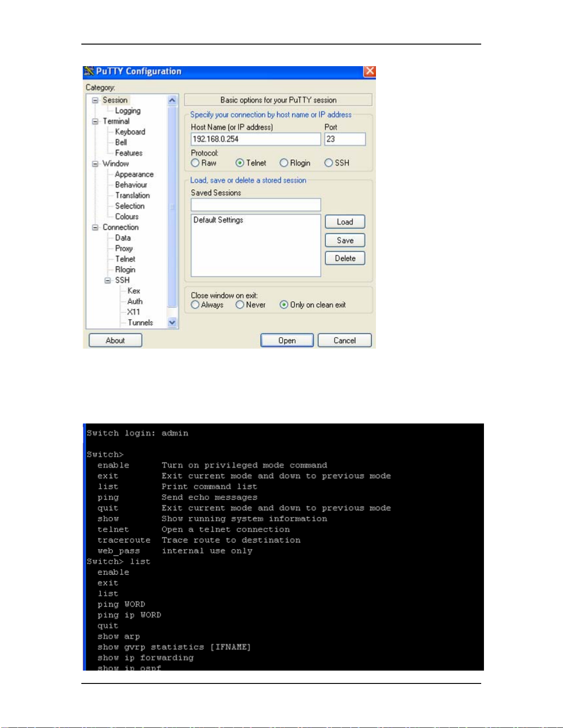This screenshot has width=563, height=728.
Task: Open the Data category
Action: click(123, 238)
